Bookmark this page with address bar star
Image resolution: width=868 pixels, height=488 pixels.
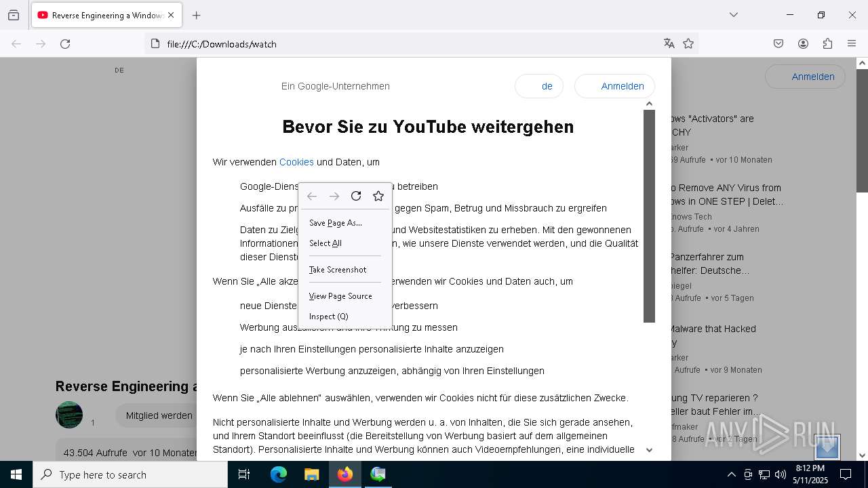pyautogui.click(x=688, y=44)
